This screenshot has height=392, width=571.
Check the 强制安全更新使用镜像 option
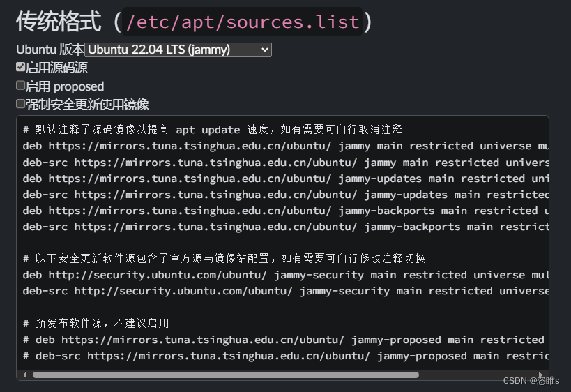tap(21, 104)
